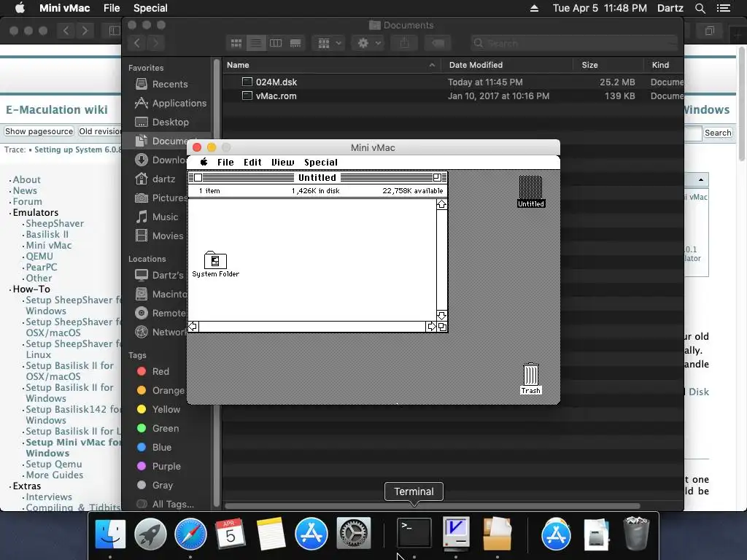Open emulated File menu in Mini vMac
This screenshot has height=560, width=747.
[225, 163]
